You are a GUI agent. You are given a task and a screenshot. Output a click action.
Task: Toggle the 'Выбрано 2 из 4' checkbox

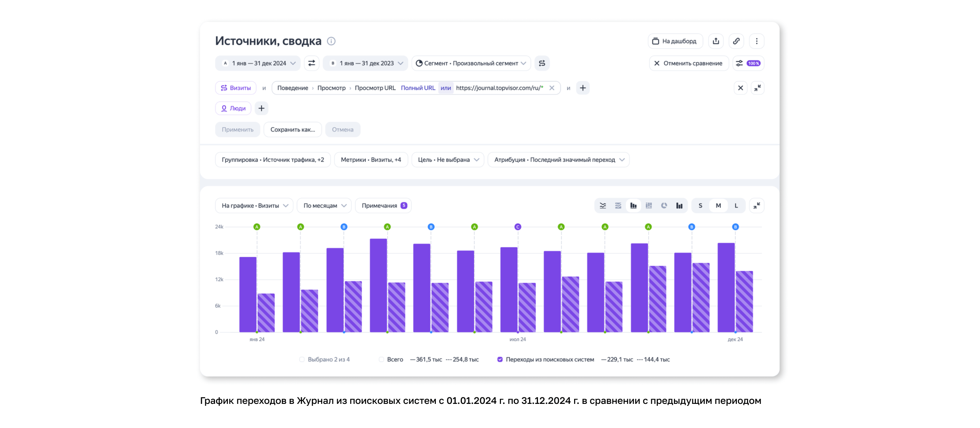(x=302, y=360)
